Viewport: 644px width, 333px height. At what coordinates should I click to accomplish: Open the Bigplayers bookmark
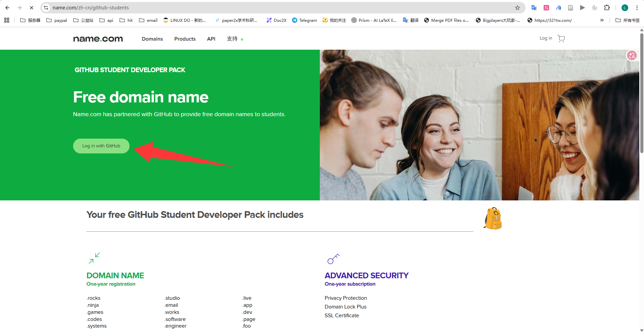(x=498, y=20)
